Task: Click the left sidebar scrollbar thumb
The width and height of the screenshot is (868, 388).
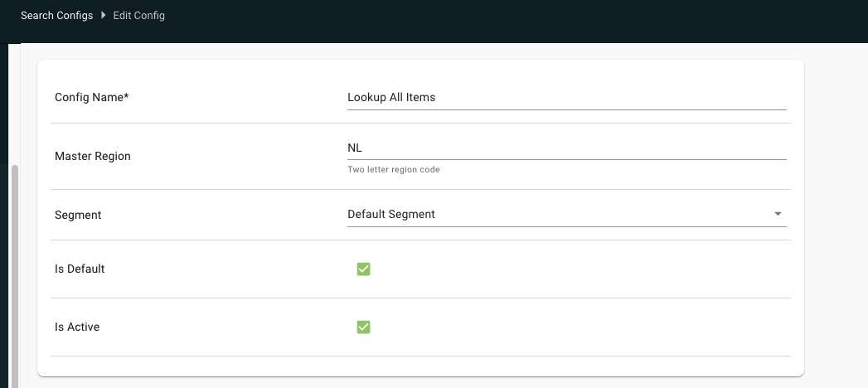Action: click(15, 277)
